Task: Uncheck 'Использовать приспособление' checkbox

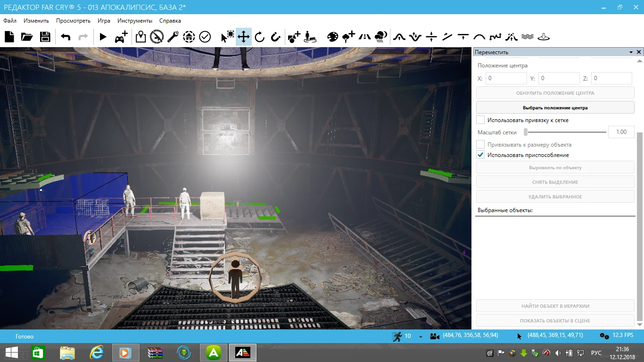Action: 480,155
